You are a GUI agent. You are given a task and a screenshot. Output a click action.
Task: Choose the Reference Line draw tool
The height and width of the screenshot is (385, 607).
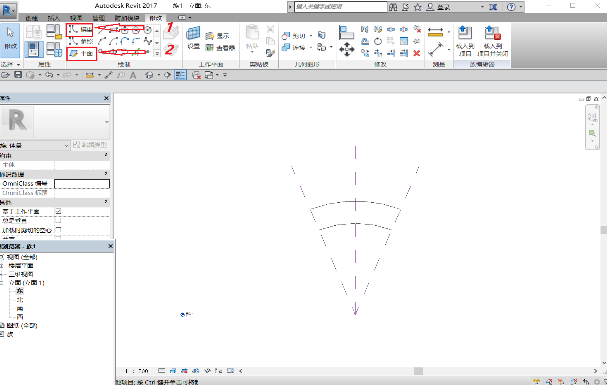pos(81,41)
